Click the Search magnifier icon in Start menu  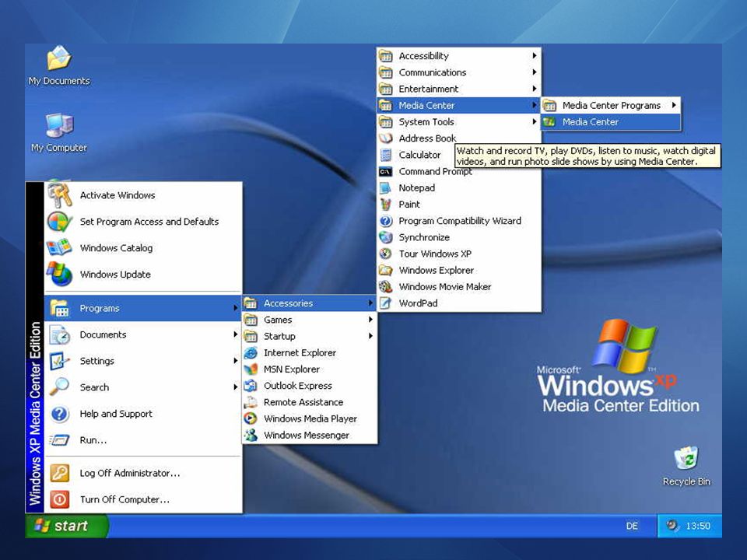(60, 387)
